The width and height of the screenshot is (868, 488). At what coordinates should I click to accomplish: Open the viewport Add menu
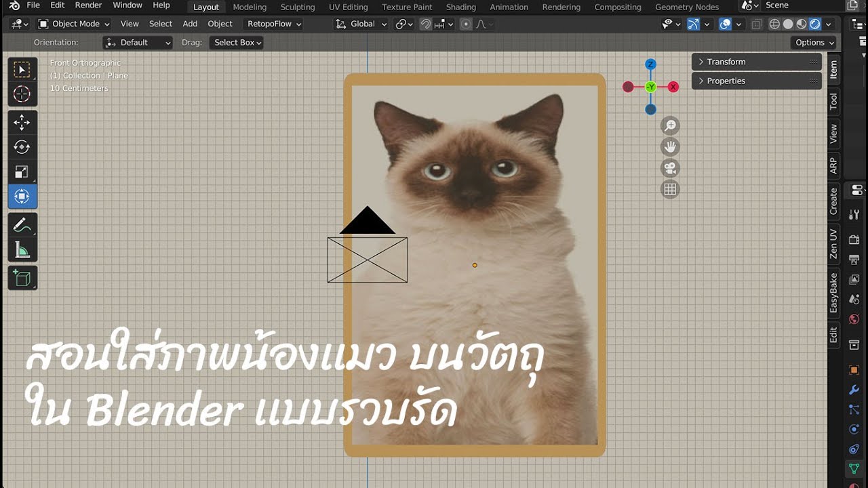pos(190,24)
